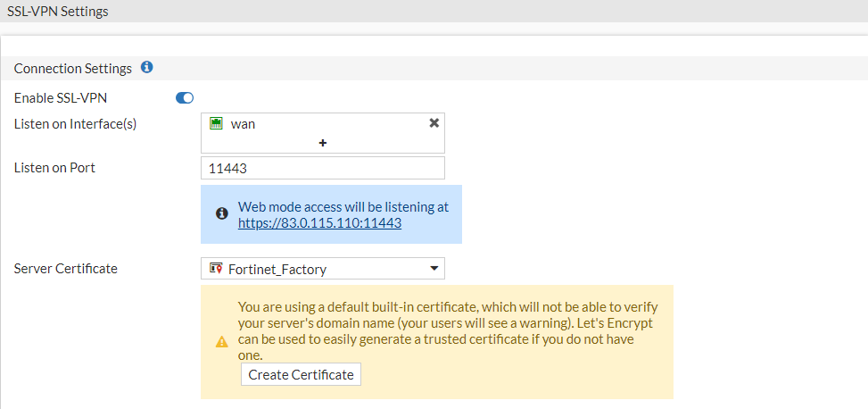Click the certificate icon beside Fortinet_Factory
Viewport: 868px width, 409px height.
[215, 268]
